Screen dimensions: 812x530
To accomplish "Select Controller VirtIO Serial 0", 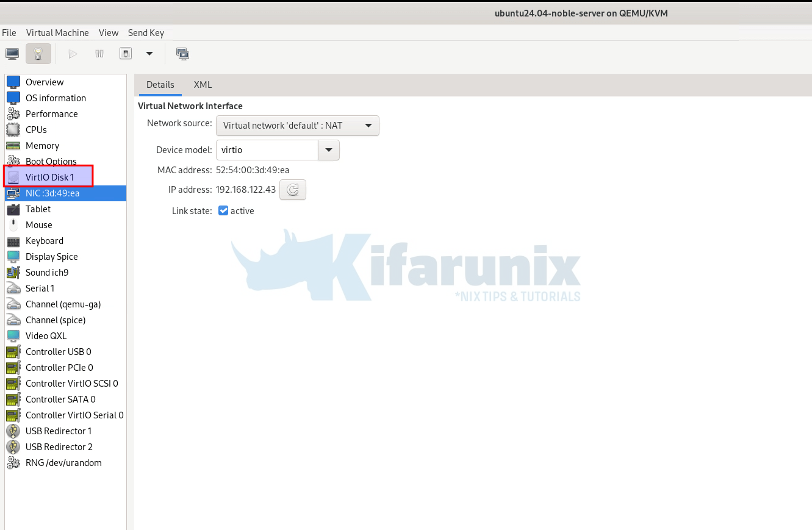I will 66,415.
